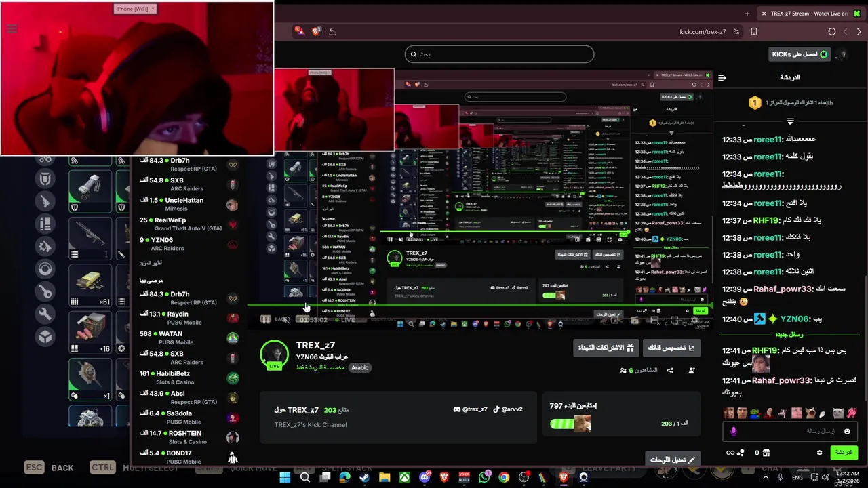Open chat settings gear icon
The width and height of the screenshot is (868, 488).
pyautogui.click(x=819, y=453)
